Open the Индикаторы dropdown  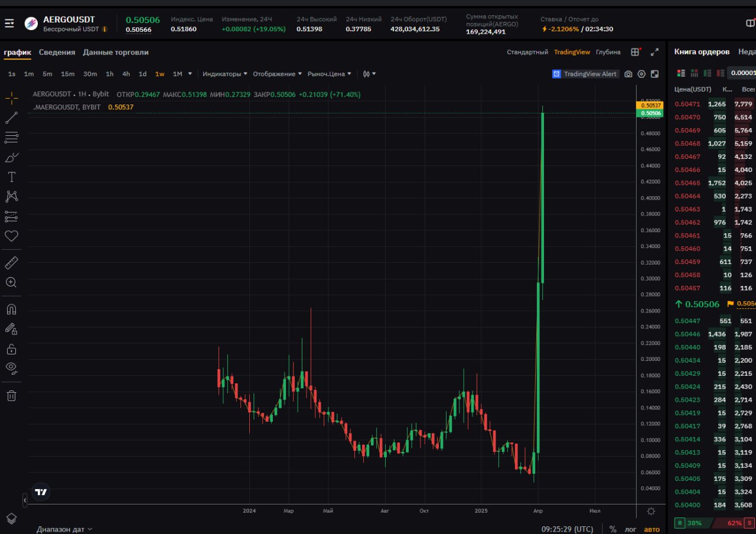pyautogui.click(x=225, y=74)
